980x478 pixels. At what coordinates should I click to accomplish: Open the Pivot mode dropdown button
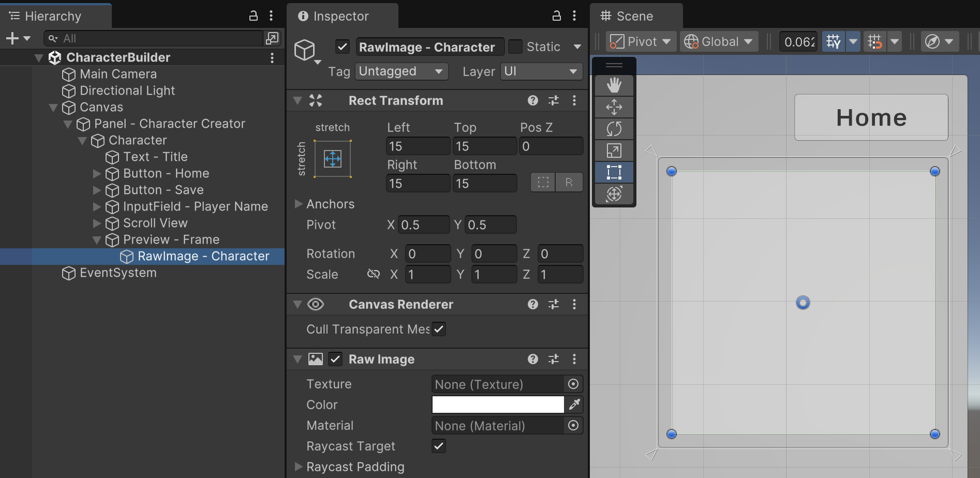pyautogui.click(x=641, y=41)
